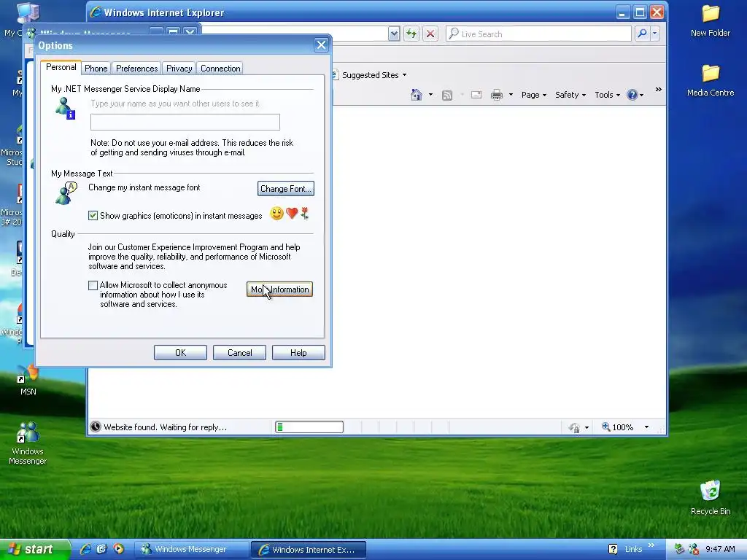Select the Windows Messenger desktop shortcut
747x560 pixels.
point(28,443)
